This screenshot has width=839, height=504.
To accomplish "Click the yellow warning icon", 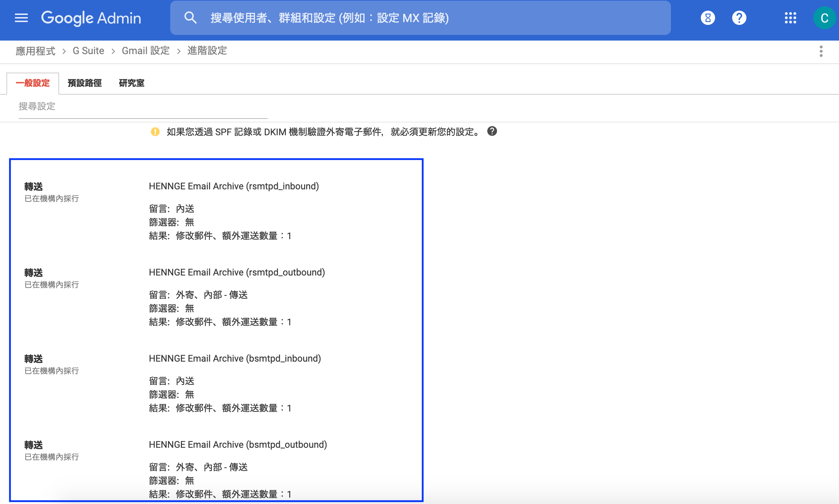I will [x=155, y=132].
